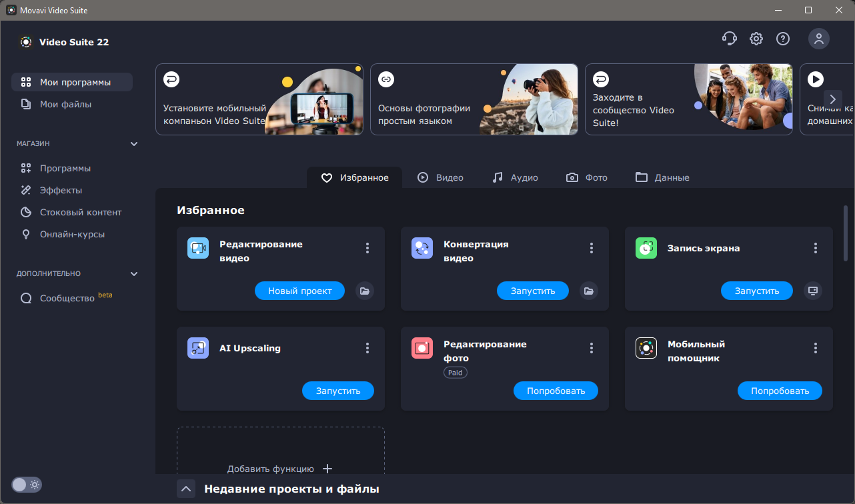The height and width of the screenshot is (504, 855).
Task: Switch to the Видео tab
Action: 440,177
